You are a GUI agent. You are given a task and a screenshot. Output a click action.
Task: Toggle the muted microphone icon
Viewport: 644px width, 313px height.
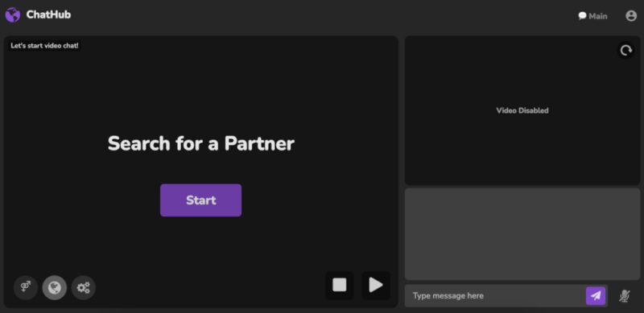[x=625, y=296]
